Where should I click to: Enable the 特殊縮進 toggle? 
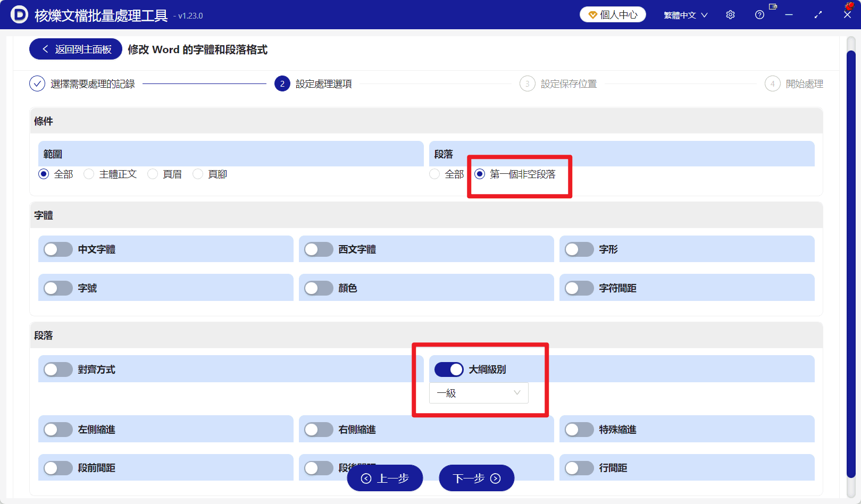[x=579, y=430]
